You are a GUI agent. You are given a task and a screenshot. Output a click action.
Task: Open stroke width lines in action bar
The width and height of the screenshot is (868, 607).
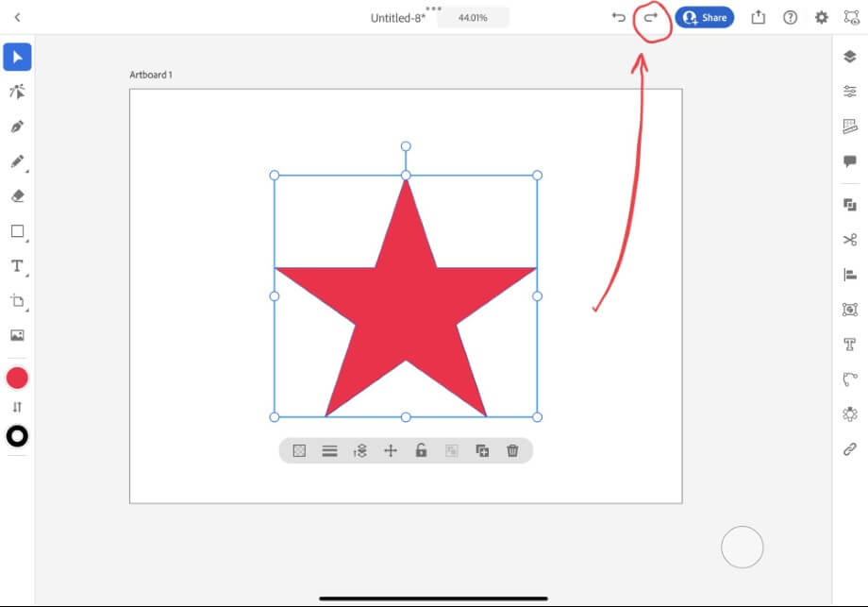coord(329,451)
